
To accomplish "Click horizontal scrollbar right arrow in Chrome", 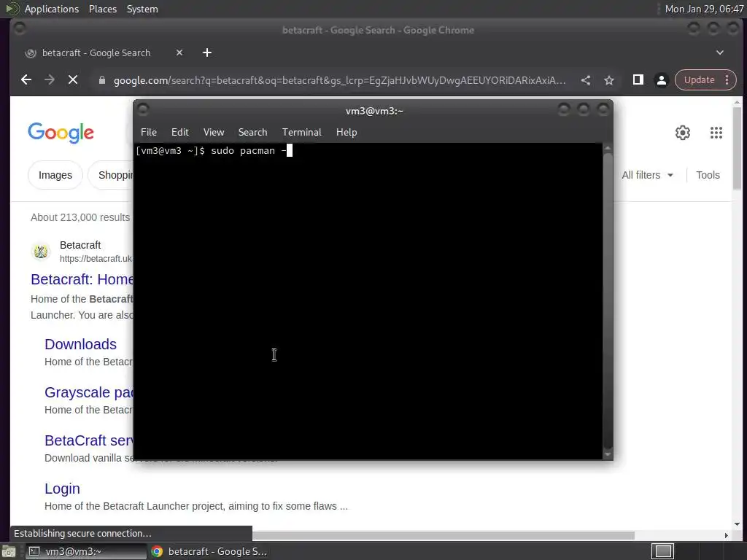I will tap(726, 535).
